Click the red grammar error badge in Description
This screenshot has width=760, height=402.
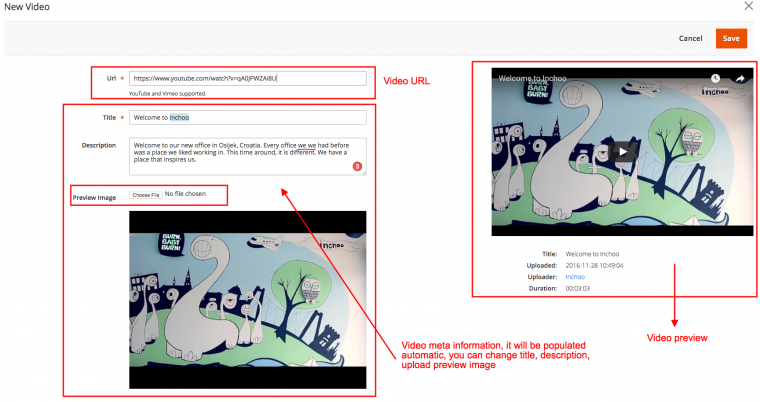[357, 166]
